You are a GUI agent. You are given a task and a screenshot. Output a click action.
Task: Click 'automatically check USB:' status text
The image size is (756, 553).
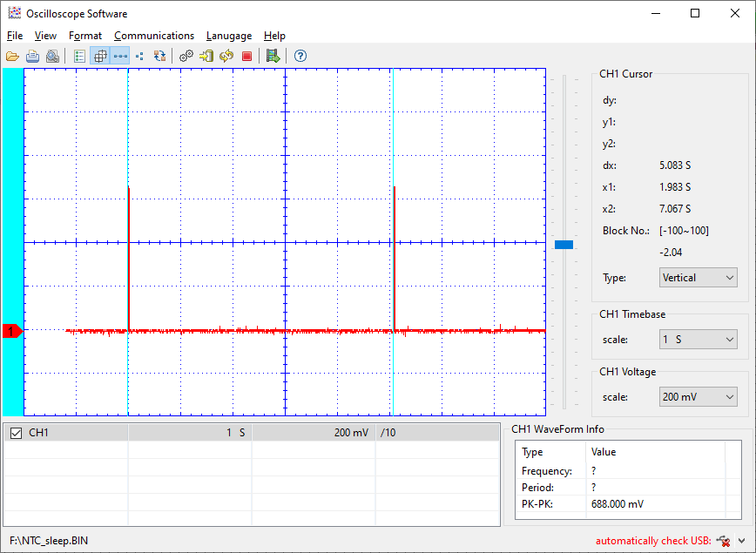[x=653, y=541]
